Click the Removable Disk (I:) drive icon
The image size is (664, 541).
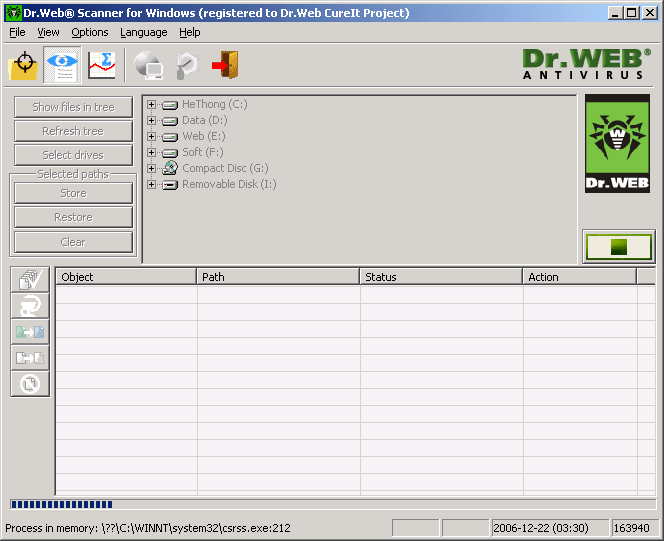[170, 185]
